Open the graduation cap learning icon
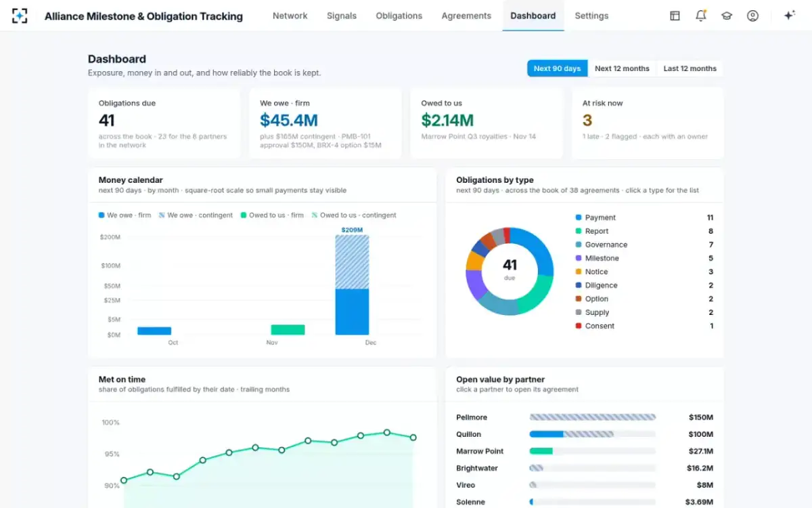The height and width of the screenshot is (508, 812). [x=727, y=16]
